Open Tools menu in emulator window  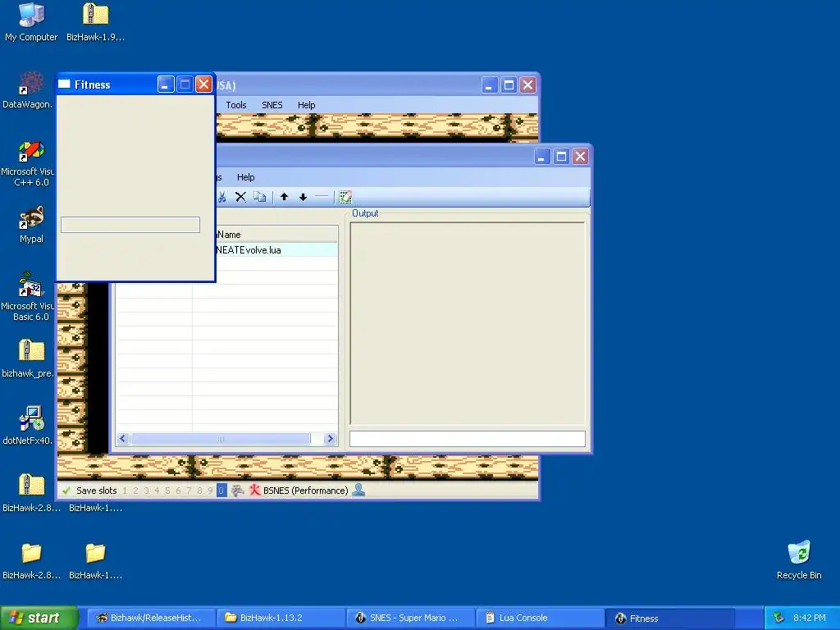point(235,105)
